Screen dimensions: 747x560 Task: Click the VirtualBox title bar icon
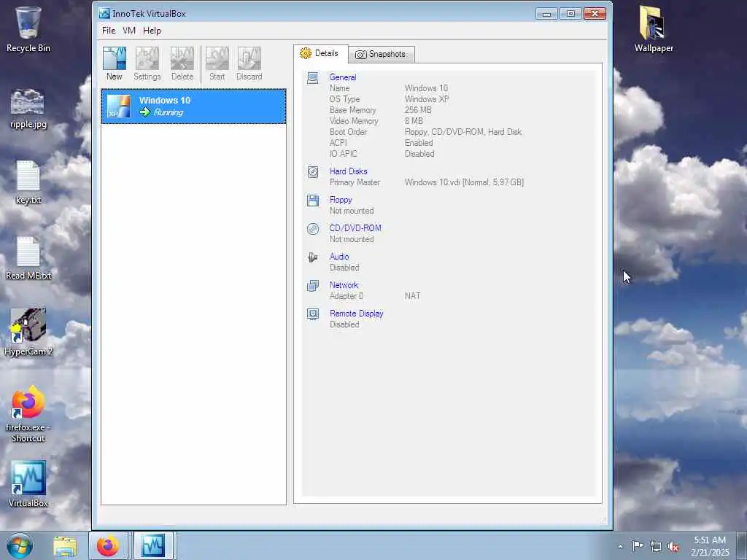tap(104, 13)
